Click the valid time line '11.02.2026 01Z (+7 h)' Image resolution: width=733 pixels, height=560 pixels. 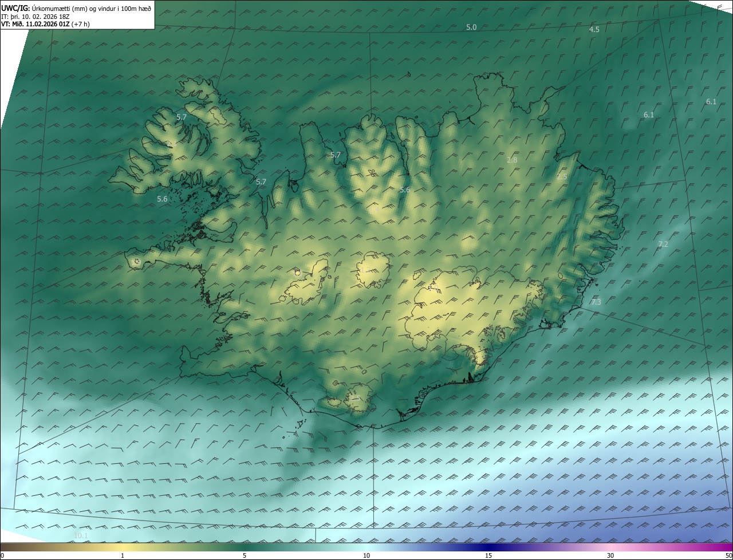58,24
